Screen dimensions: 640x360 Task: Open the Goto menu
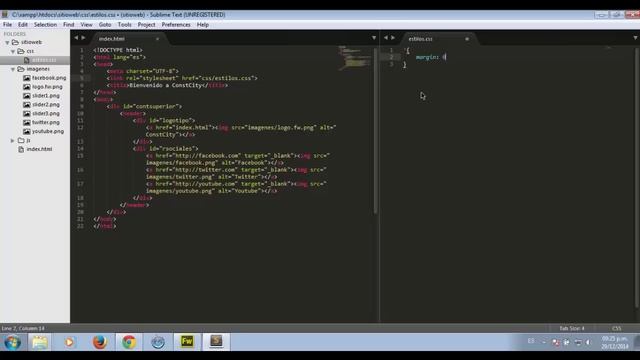point(105,24)
